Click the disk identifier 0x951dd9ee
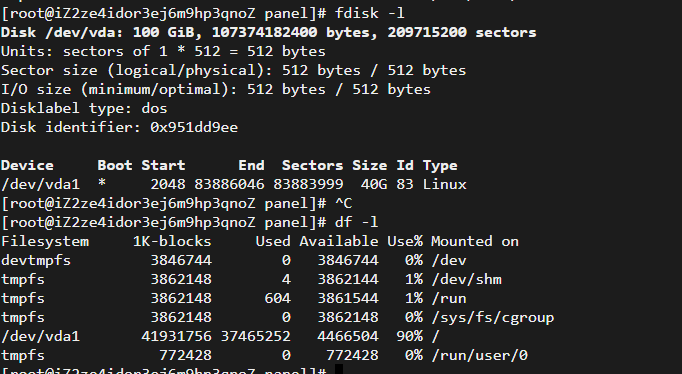 [x=194, y=127]
